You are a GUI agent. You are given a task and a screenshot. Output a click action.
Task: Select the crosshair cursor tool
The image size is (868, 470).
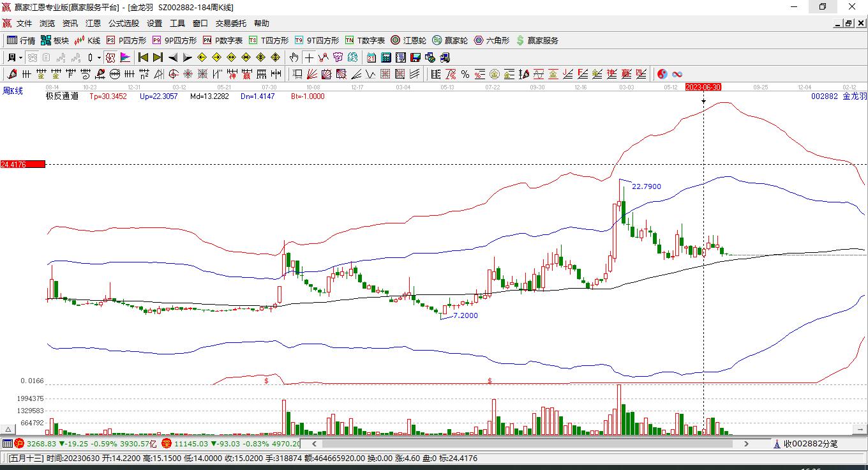point(309,57)
